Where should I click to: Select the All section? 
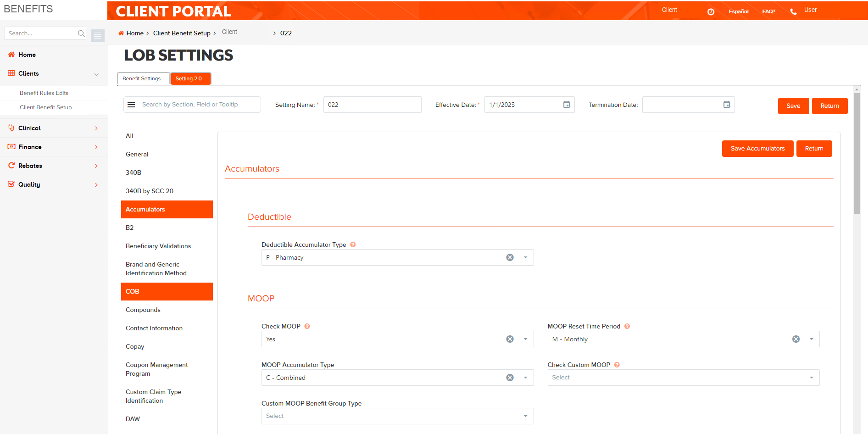pyautogui.click(x=167, y=136)
